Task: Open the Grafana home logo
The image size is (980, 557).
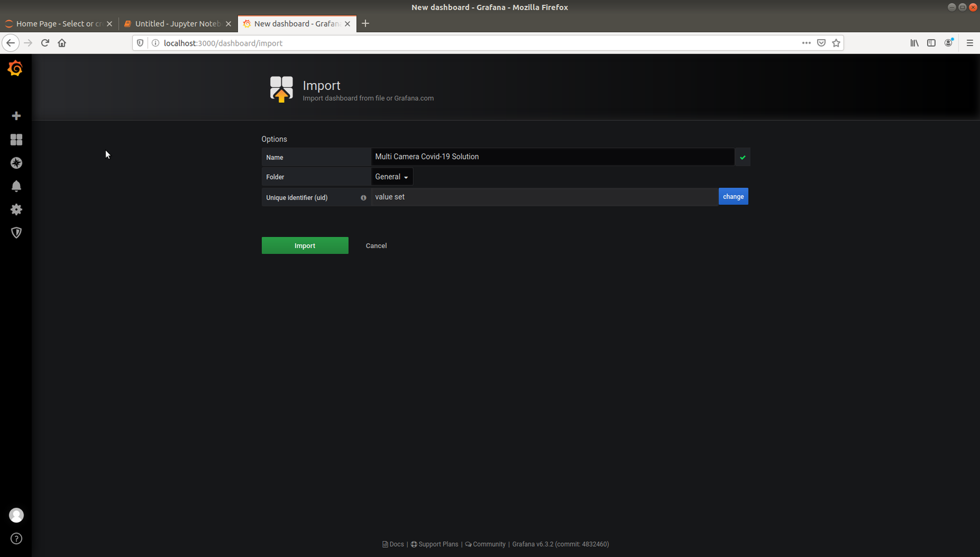Action: pyautogui.click(x=15, y=69)
